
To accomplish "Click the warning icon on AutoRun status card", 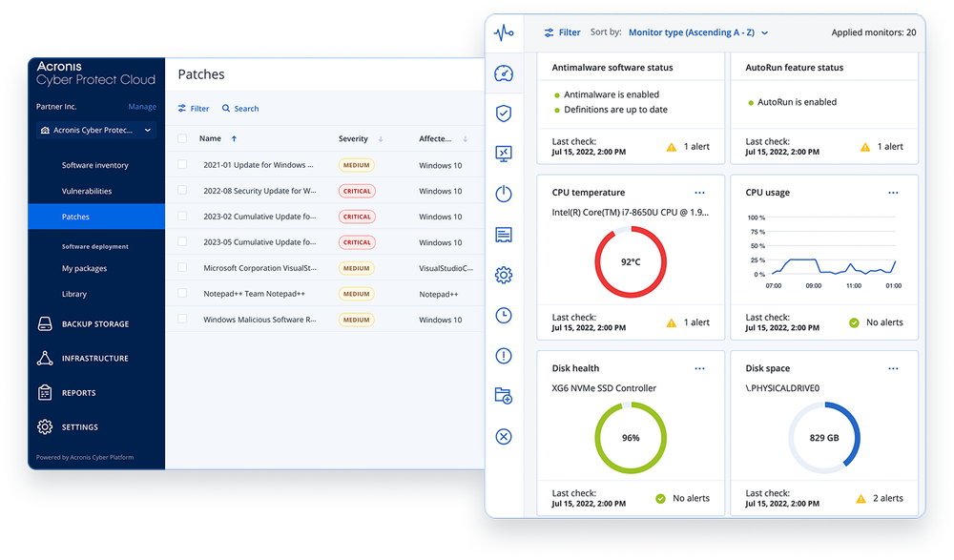I will (x=865, y=147).
